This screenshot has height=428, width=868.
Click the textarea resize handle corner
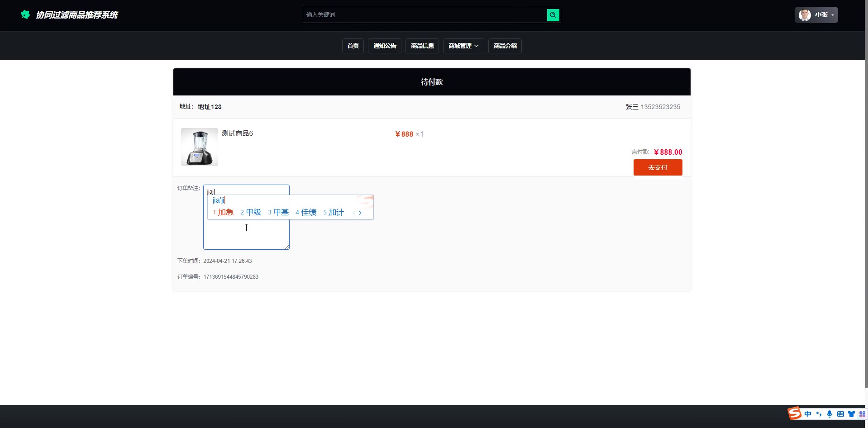tap(287, 247)
